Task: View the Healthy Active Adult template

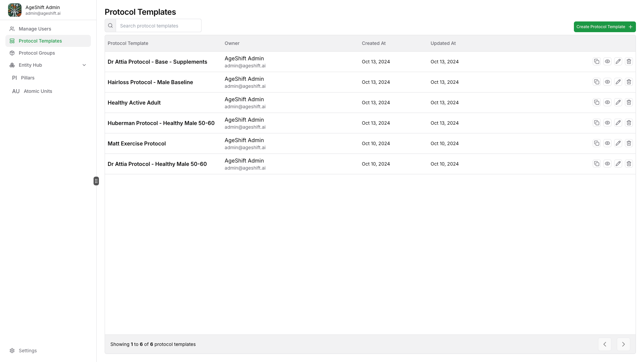Action: pos(607,102)
